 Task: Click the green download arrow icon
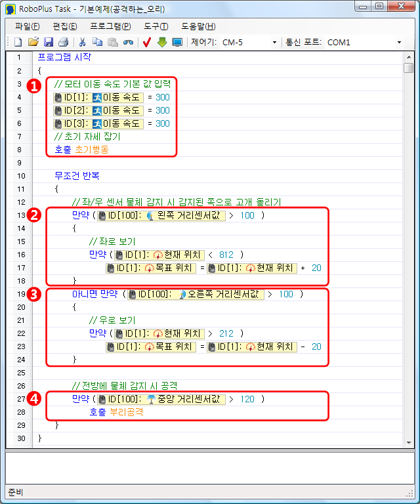click(x=162, y=42)
